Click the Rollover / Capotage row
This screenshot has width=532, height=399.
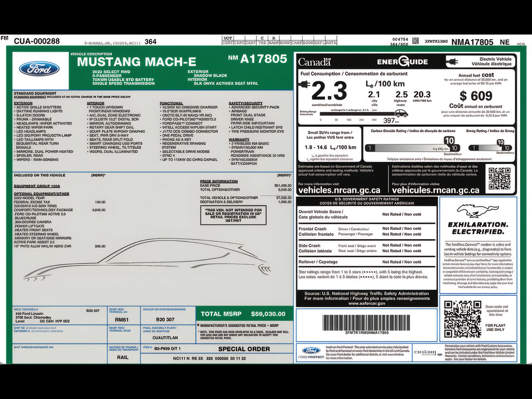[x=366, y=262]
